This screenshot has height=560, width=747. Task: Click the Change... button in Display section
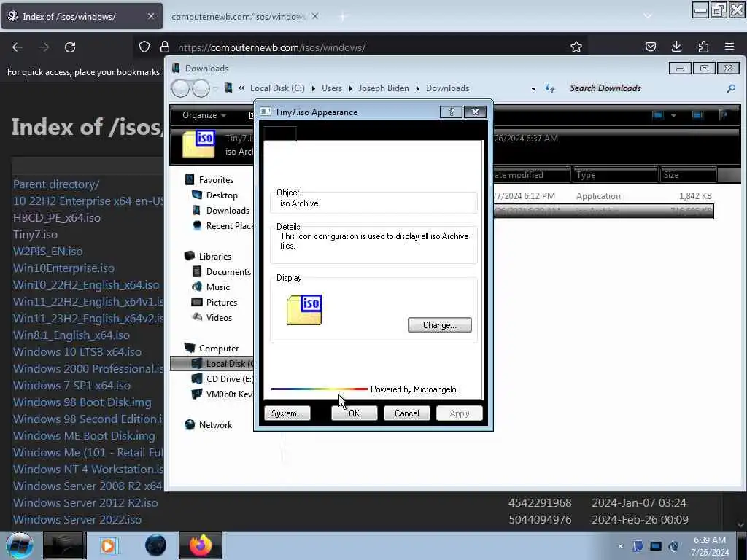coord(439,324)
